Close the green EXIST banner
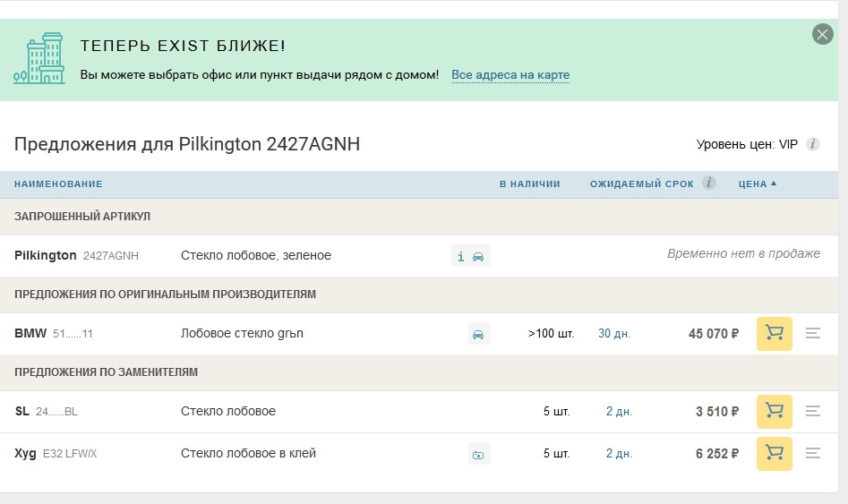 822,35
